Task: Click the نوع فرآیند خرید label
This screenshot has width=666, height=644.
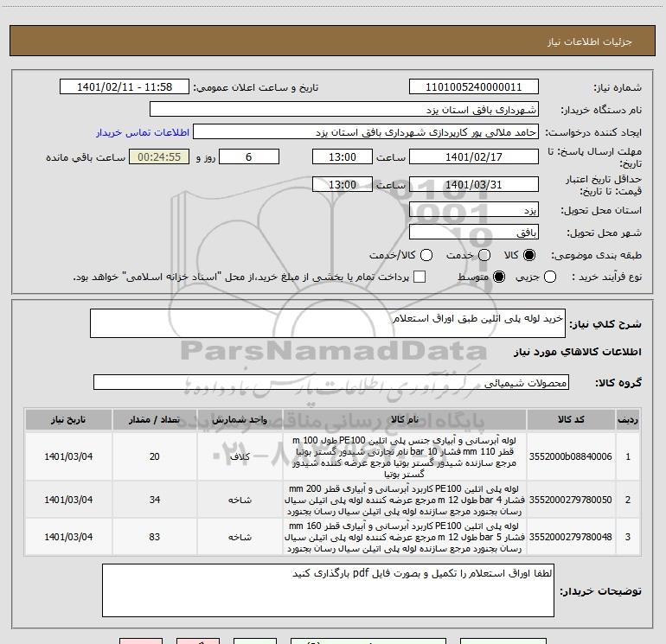Action: click(606, 277)
